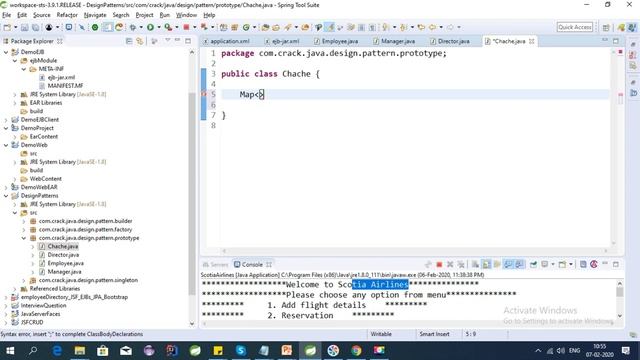Click the Last Edit Location arrow icon
The height and width of the screenshot is (360, 640).
click(421, 27)
